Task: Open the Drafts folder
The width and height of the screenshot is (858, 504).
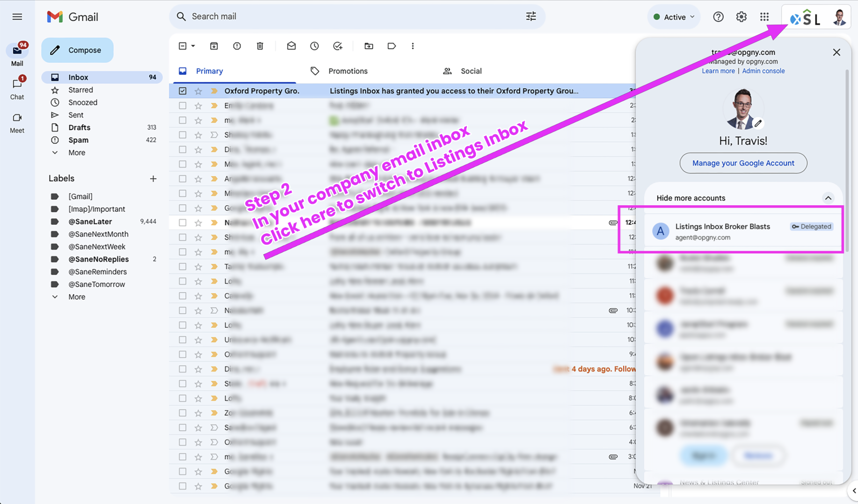Action: point(102,127)
